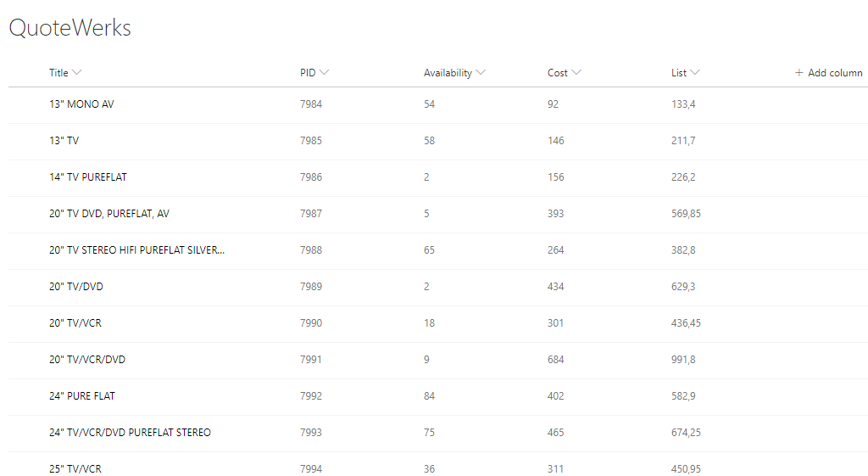Viewport: 868px width, 476px height.
Task: Click the 20" TV DVD, PUREFLAT, AV item
Action: pyautogui.click(x=109, y=214)
